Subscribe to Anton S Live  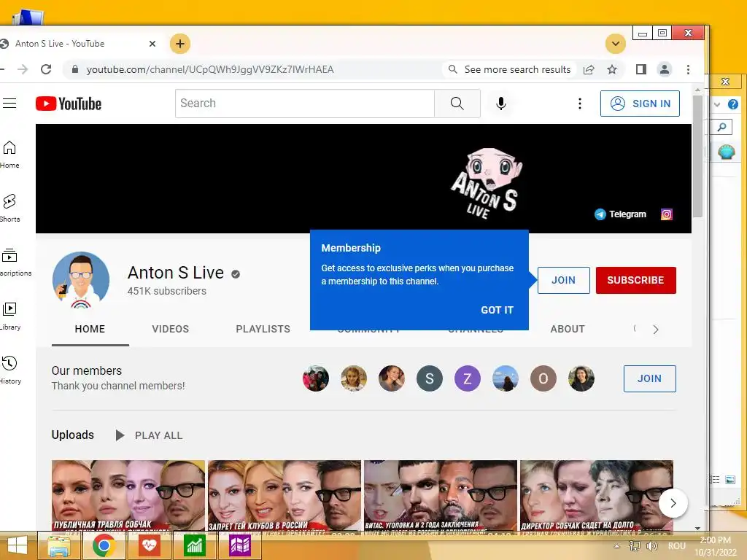(x=635, y=280)
